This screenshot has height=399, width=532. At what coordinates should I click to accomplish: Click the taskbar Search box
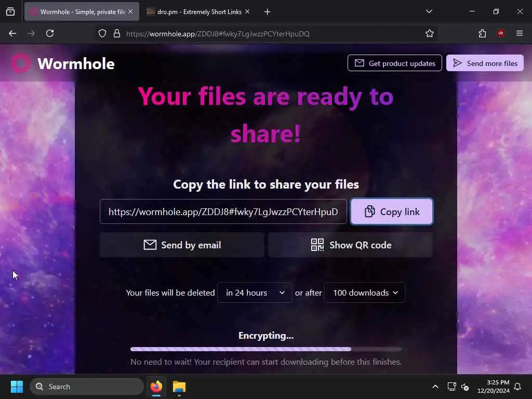(87, 387)
